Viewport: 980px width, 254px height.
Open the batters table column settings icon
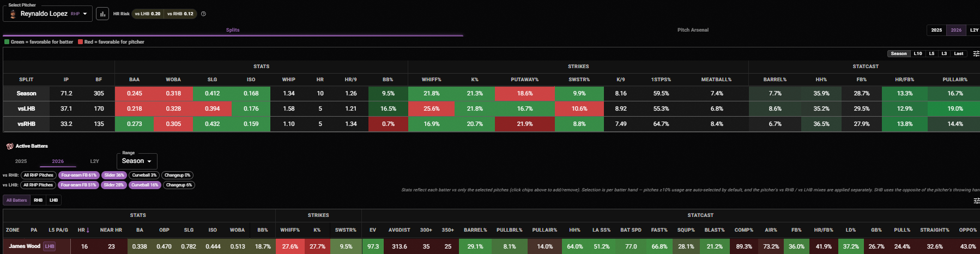click(x=976, y=201)
